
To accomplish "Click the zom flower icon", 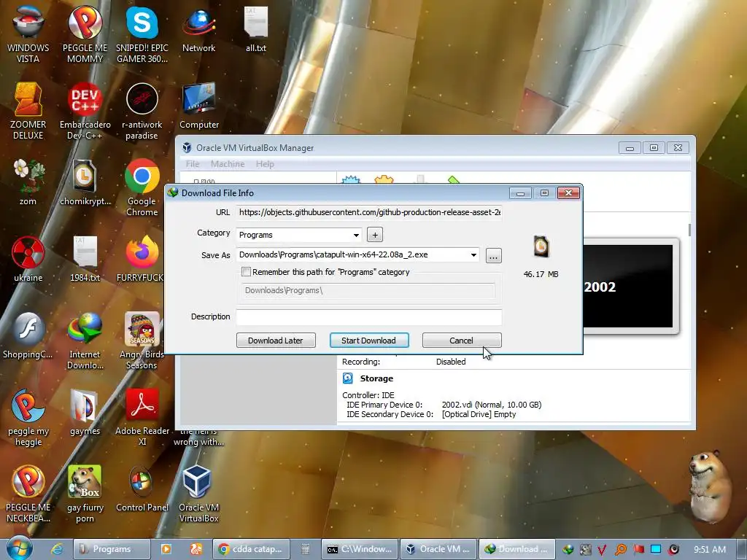I will tap(28, 182).
